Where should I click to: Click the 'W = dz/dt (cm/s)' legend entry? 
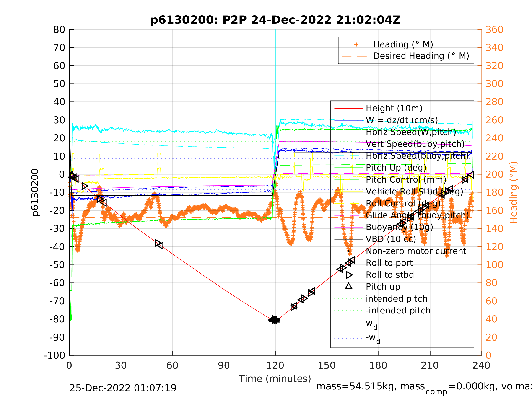pos(402,120)
